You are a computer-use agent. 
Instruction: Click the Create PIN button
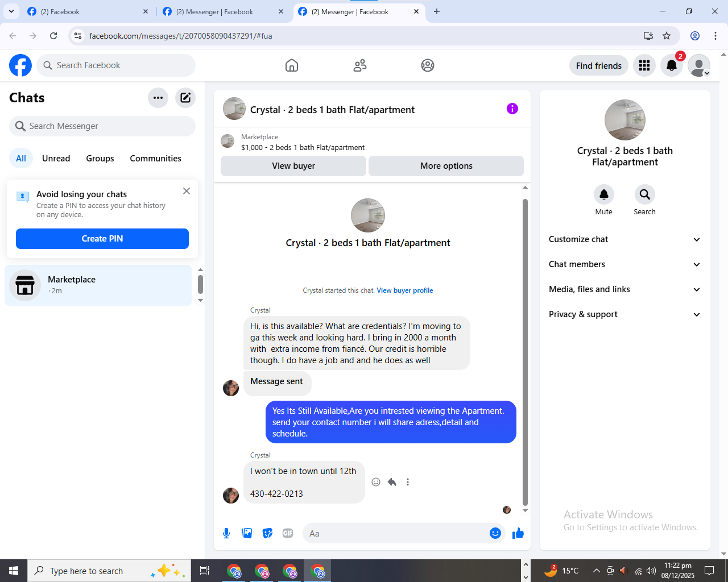click(x=102, y=239)
